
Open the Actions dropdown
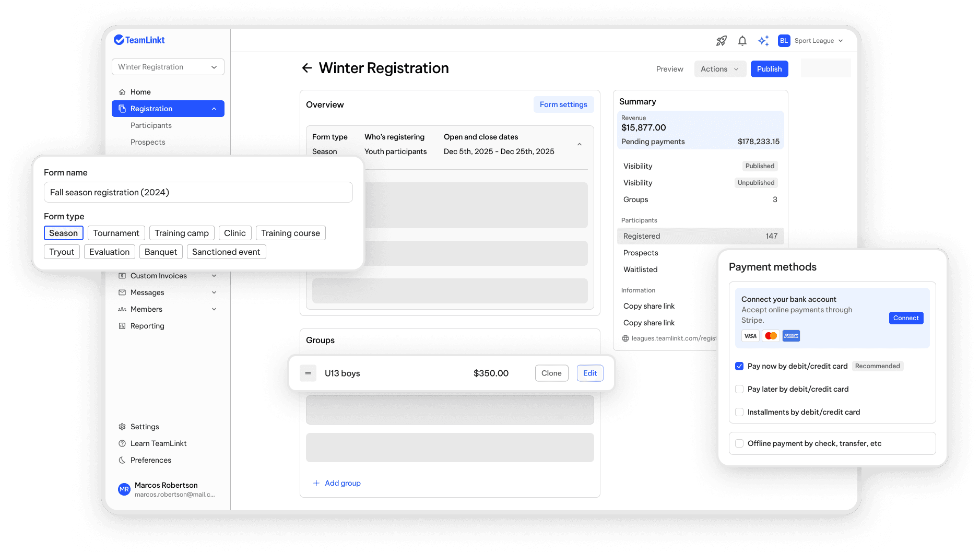click(x=719, y=68)
